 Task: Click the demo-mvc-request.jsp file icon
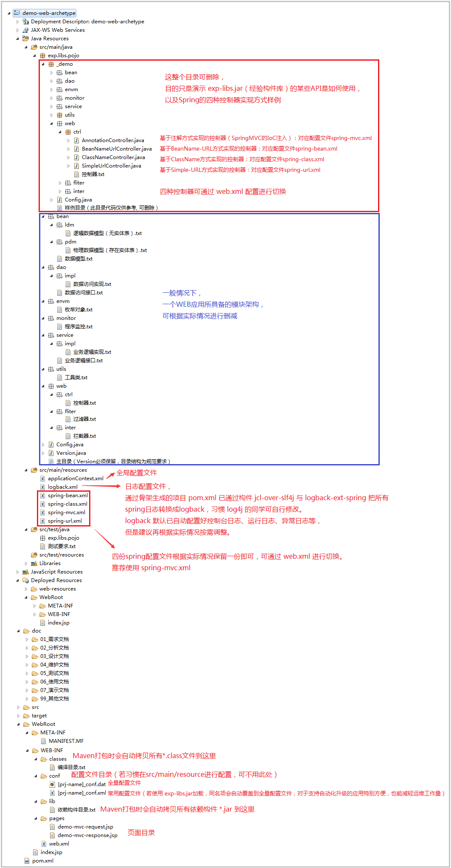tap(52, 826)
